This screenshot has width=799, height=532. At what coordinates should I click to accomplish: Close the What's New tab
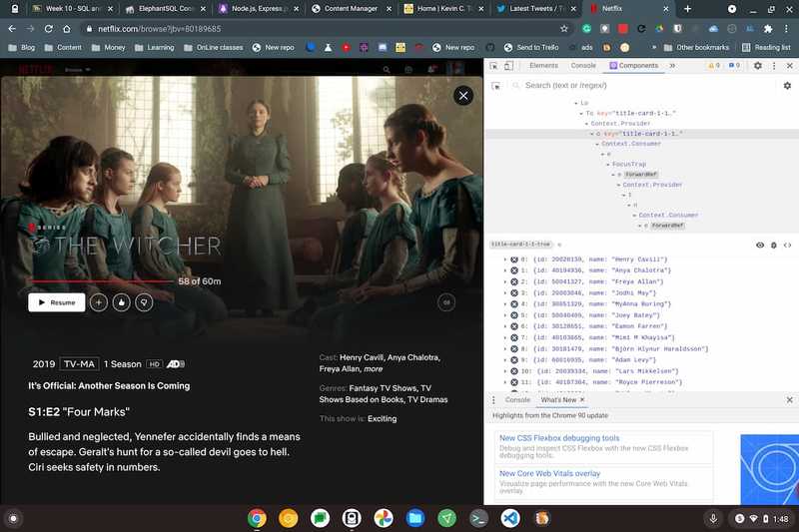pos(582,400)
